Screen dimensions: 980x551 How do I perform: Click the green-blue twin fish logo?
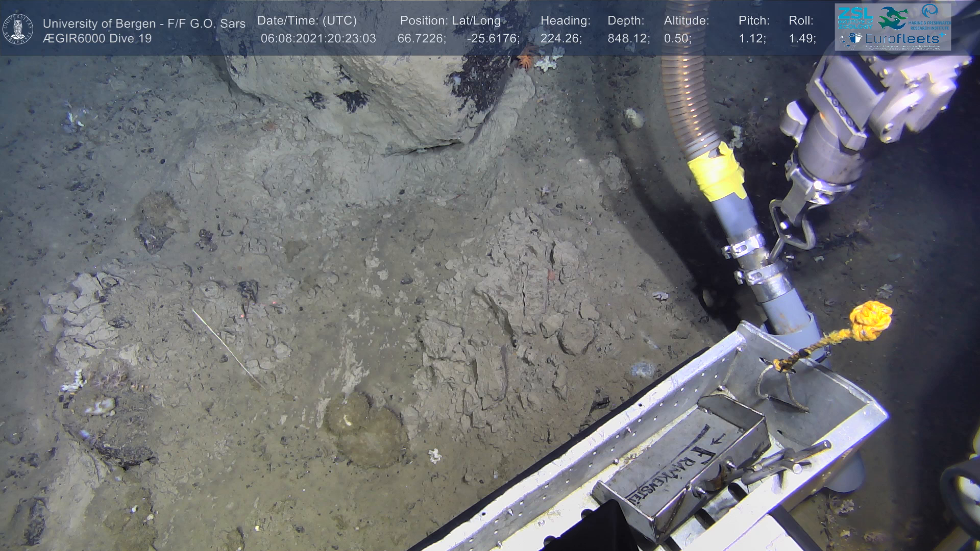[x=893, y=18]
